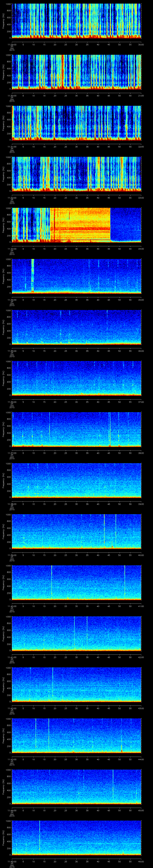Open the spectrogram spanning 11:43:00 to 11:44:00
The width and height of the screenshot is (153, 868).
pos(77,736)
